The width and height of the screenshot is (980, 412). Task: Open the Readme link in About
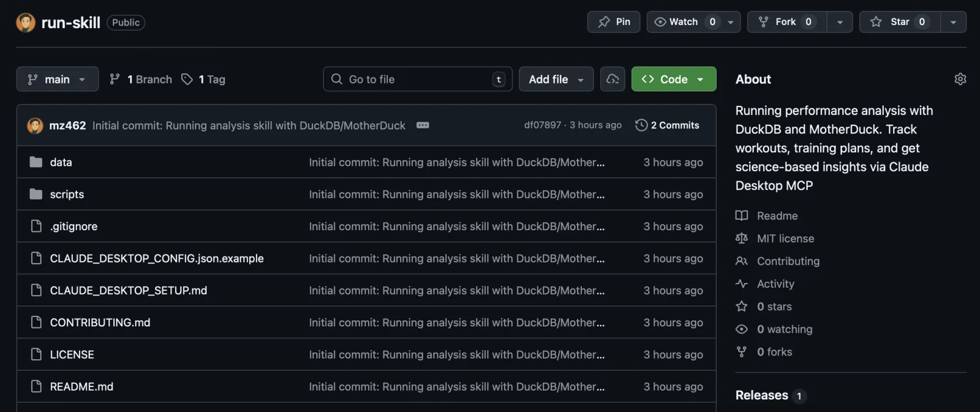[777, 215]
